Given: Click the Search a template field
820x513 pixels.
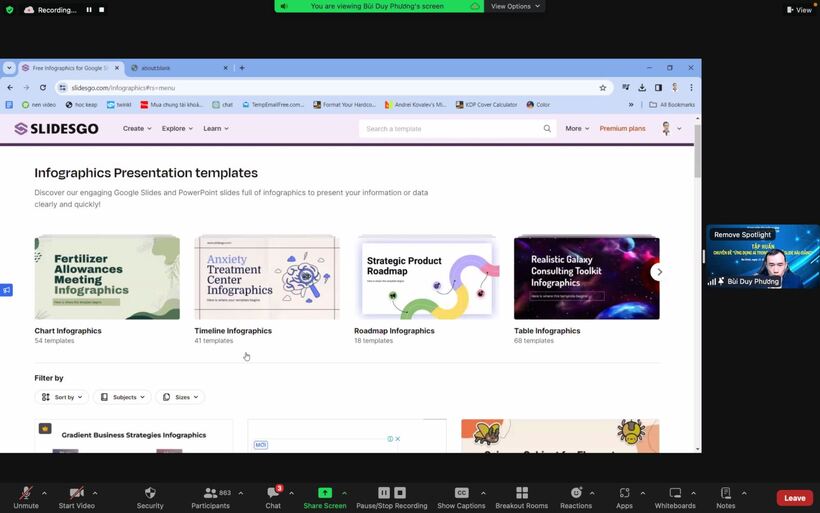Looking at the screenshot, I should pyautogui.click(x=450, y=129).
